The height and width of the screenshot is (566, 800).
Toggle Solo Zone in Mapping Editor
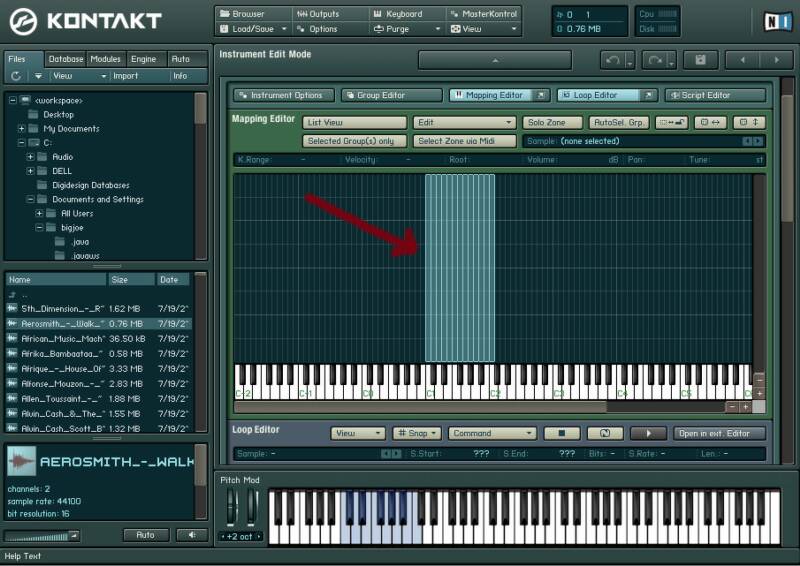[x=552, y=122]
